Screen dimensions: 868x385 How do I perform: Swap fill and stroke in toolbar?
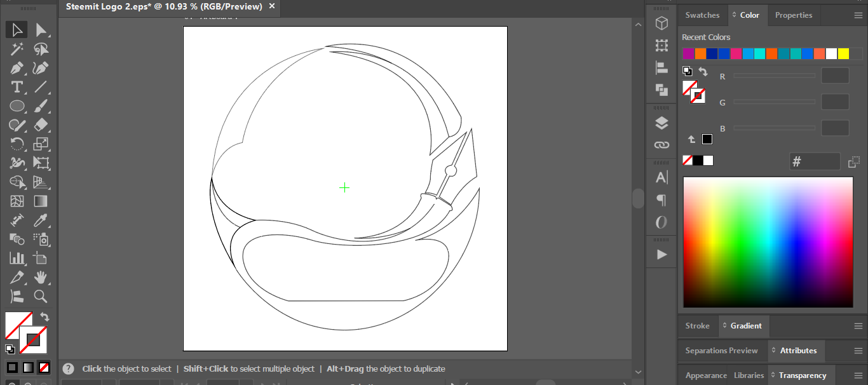44,316
